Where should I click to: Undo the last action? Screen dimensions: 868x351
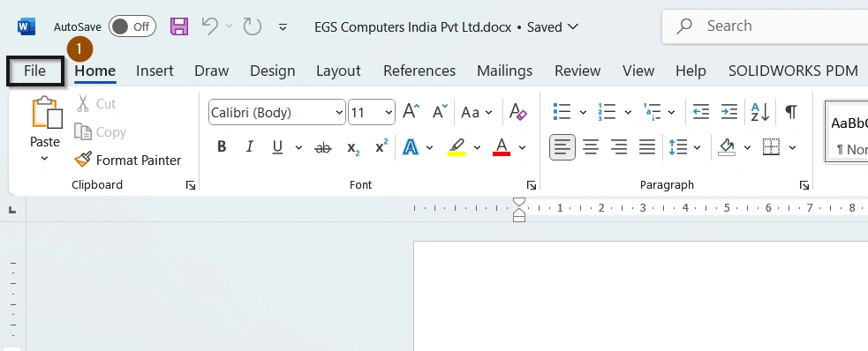(210, 26)
